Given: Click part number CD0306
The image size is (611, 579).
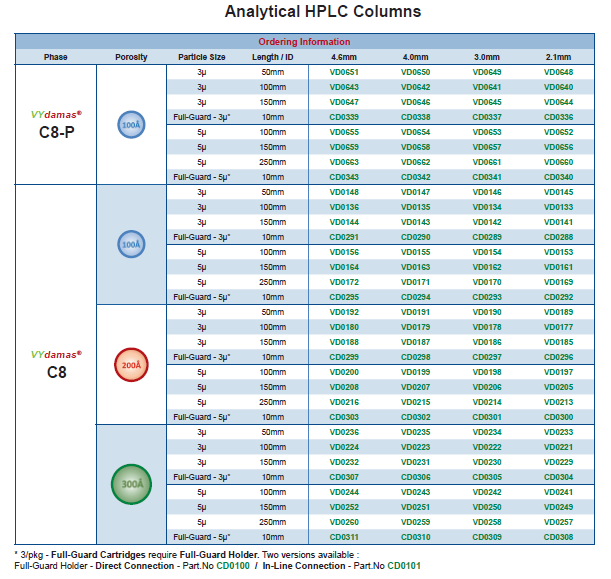Looking at the screenshot, I should [415, 477].
